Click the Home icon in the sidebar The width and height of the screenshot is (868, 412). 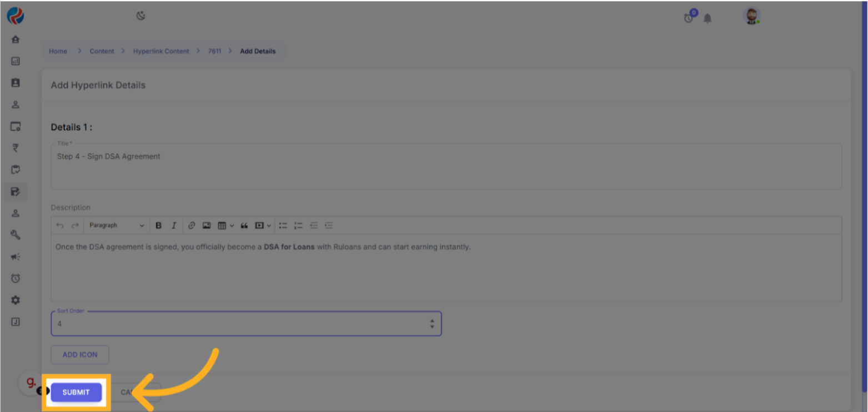(16, 39)
